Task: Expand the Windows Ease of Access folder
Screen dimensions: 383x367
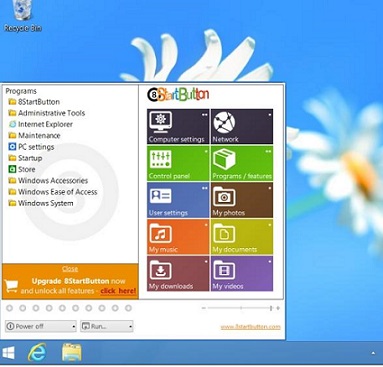Action: point(53,192)
